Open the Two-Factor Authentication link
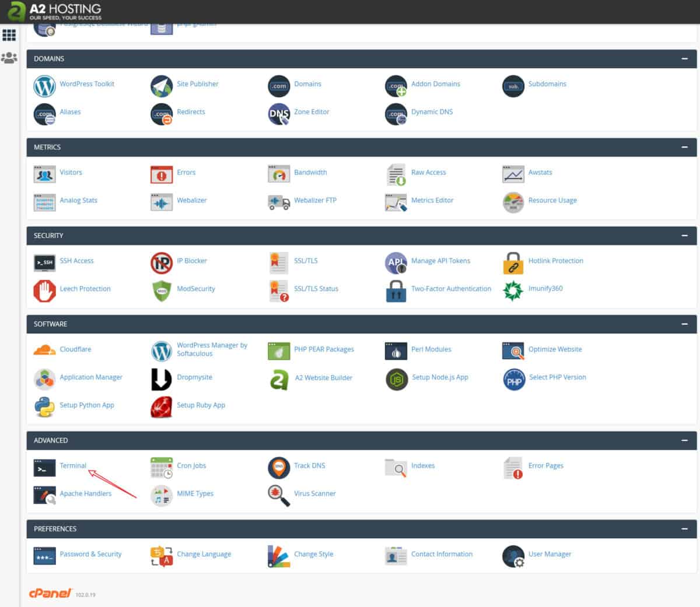The height and width of the screenshot is (607, 700). [451, 289]
